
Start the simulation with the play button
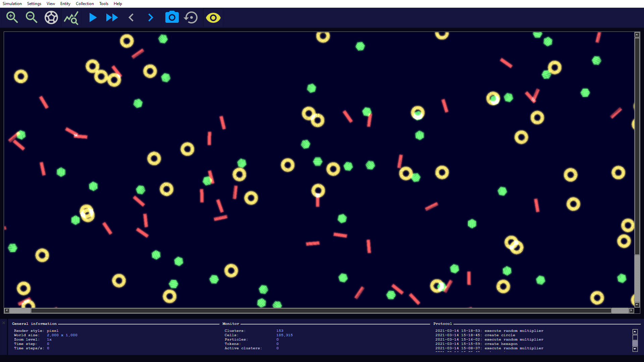click(x=93, y=17)
